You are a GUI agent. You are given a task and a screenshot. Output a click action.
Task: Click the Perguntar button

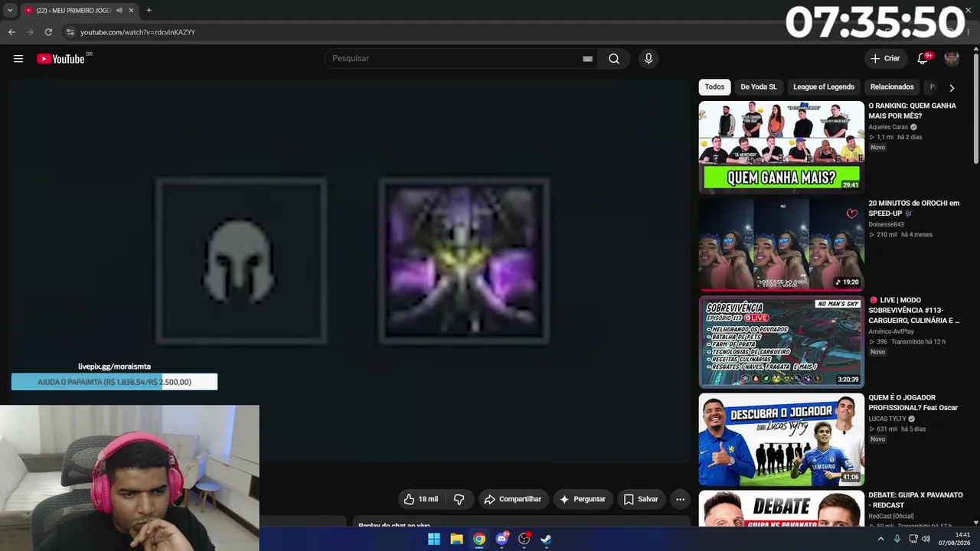click(583, 499)
